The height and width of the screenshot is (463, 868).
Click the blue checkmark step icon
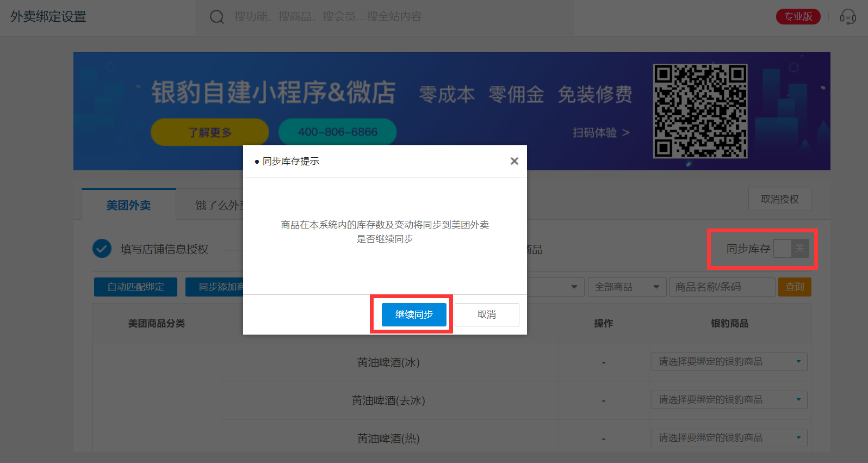point(102,249)
